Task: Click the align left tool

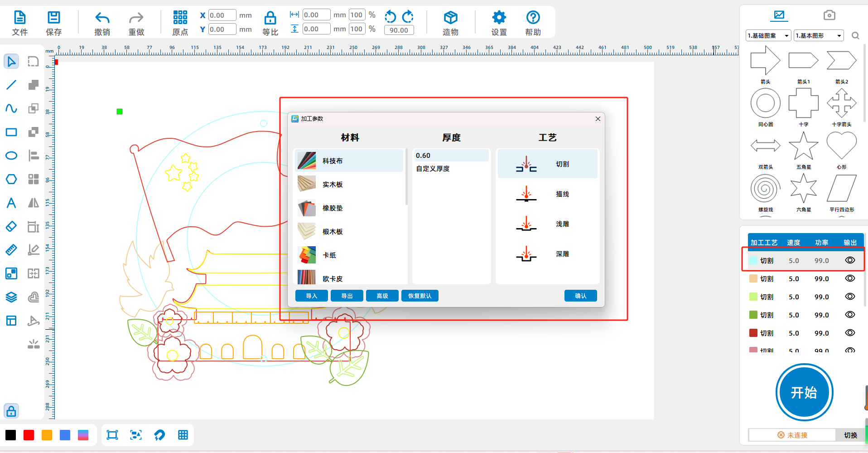Action: click(x=34, y=156)
